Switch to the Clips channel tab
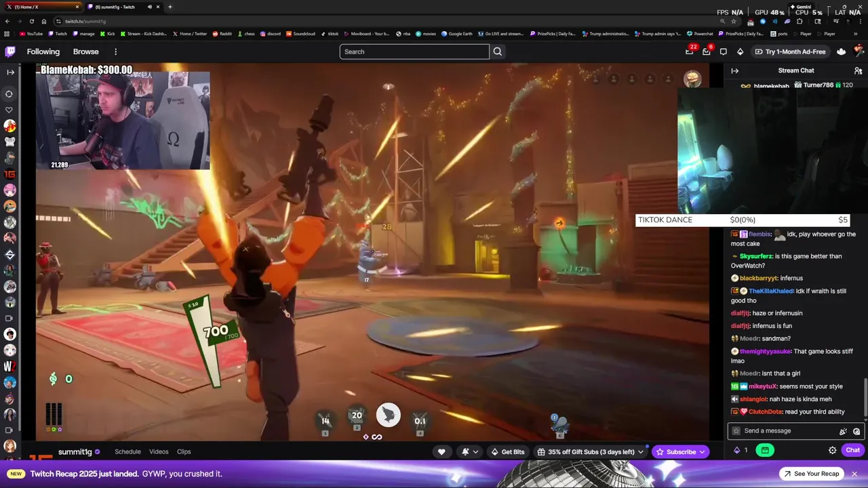 (184, 452)
